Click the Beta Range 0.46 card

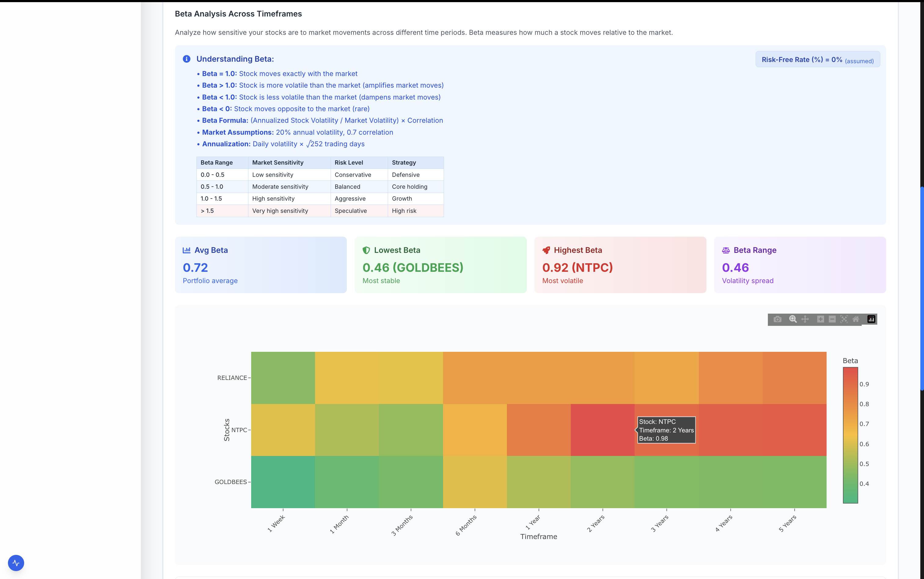800,265
